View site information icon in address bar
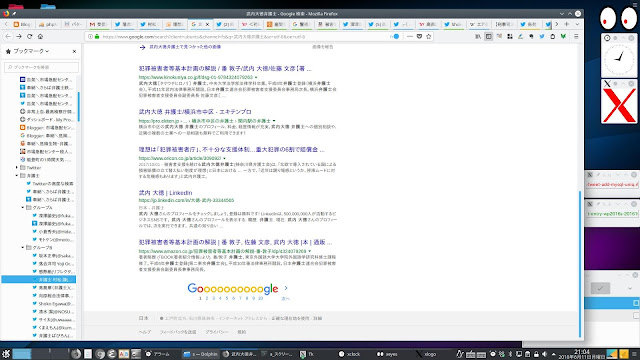This screenshot has height=360, width=640. click(x=91, y=36)
